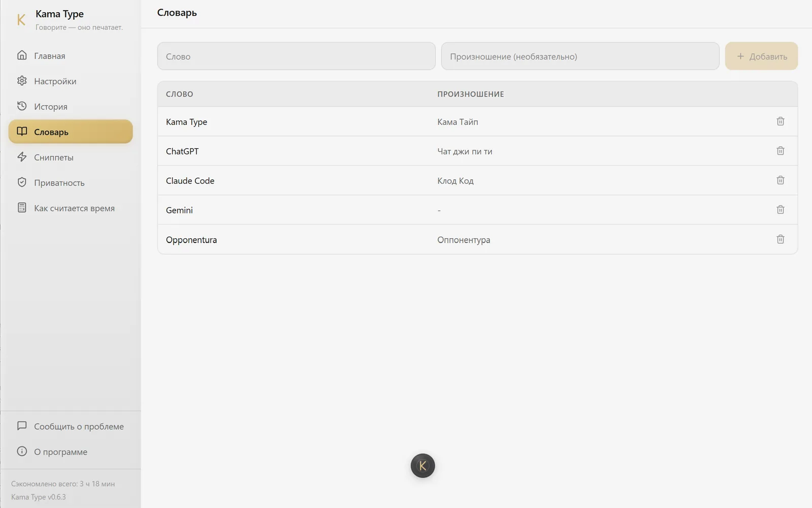Viewport: 812px width, 508px height.
Task: Click the Кама Тайп pronunciation cell
Action: [x=458, y=122]
